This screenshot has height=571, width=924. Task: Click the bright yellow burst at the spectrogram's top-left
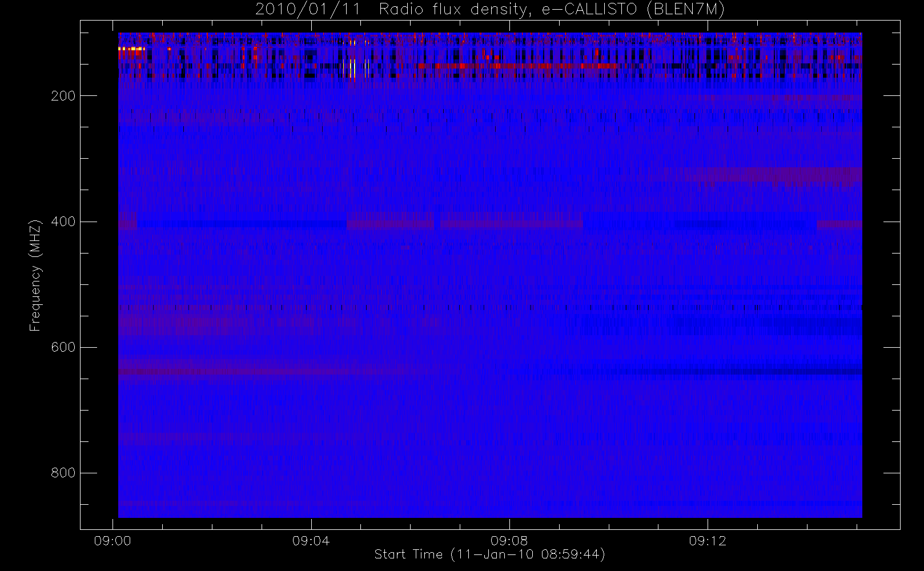coord(131,49)
